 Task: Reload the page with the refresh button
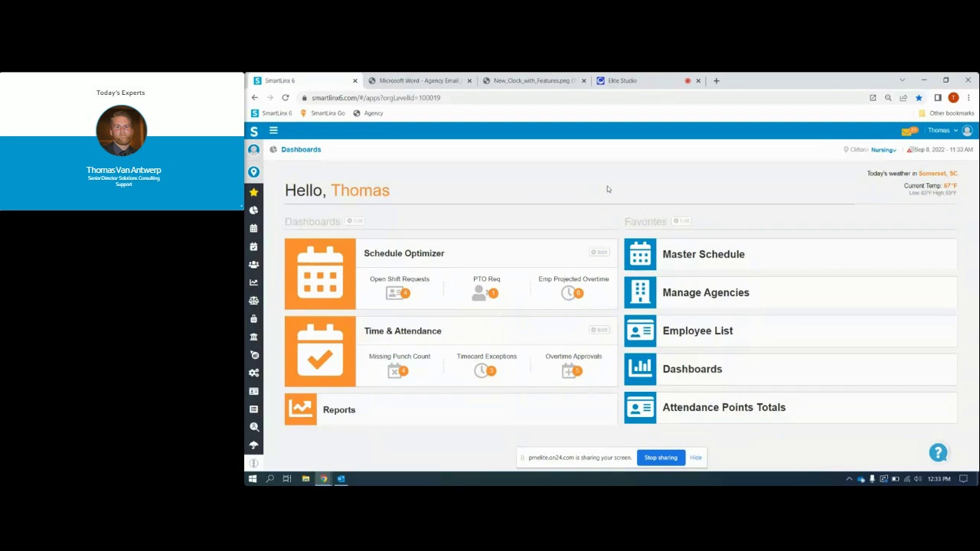(x=285, y=98)
